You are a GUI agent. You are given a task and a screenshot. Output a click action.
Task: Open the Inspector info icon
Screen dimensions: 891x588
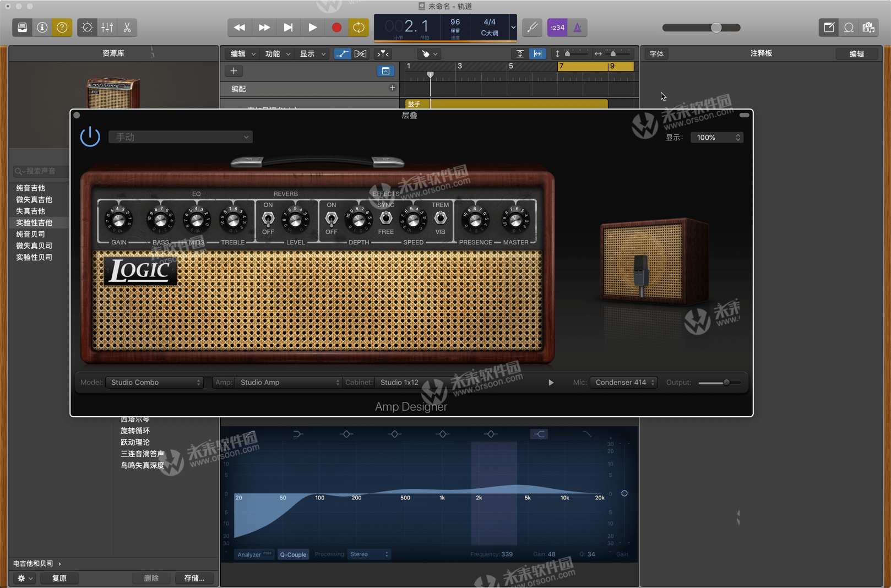click(x=42, y=28)
